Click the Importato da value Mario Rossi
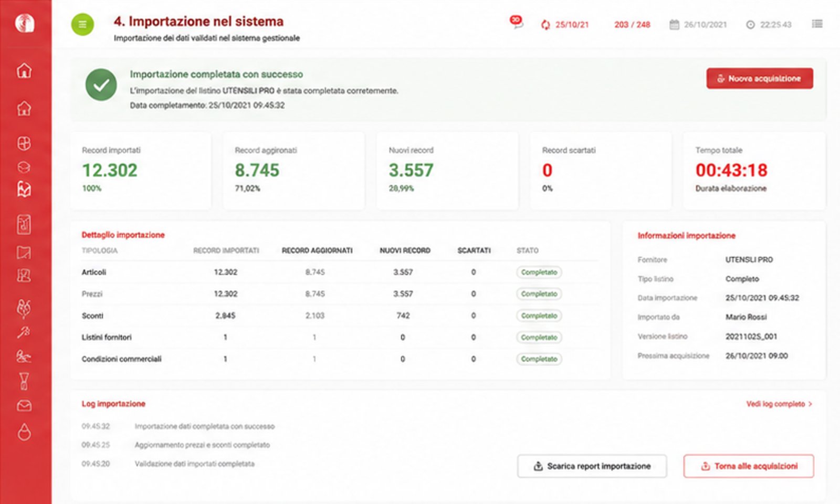 (x=746, y=317)
